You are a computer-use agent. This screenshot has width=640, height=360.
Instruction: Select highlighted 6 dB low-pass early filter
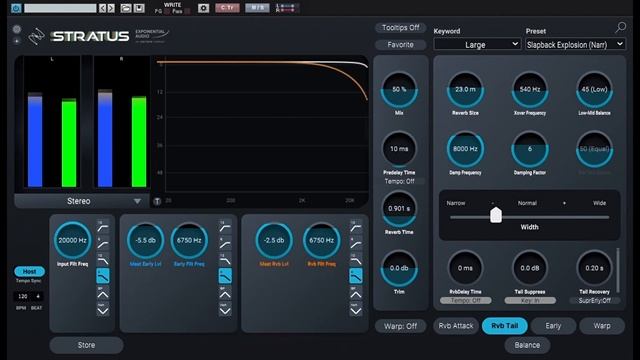pyautogui.click(x=225, y=276)
